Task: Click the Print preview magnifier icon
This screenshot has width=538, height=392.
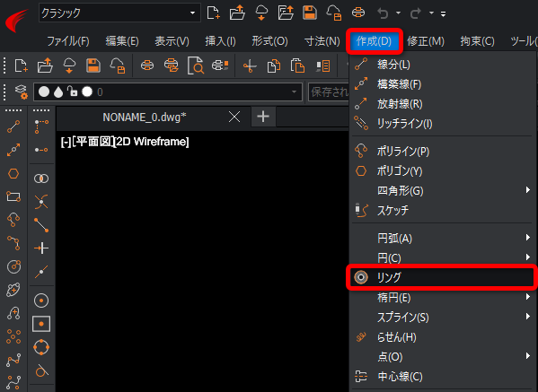Action: pyautogui.click(x=195, y=65)
